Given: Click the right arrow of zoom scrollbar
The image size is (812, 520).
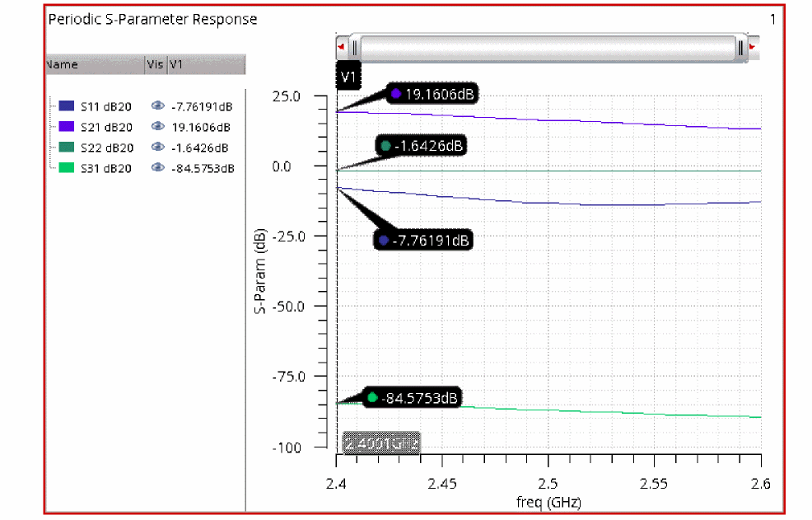Looking at the screenshot, I should 754,47.
